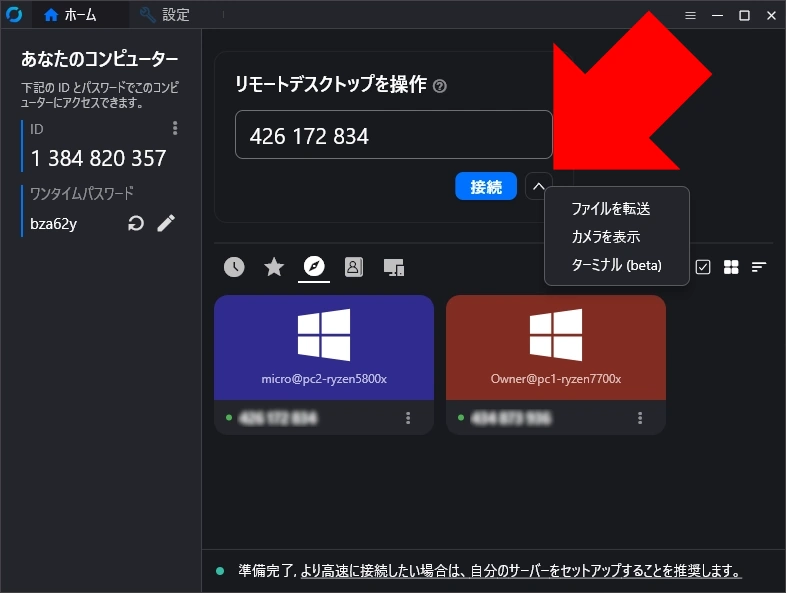Click the server setup recommendation link

click(521, 571)
